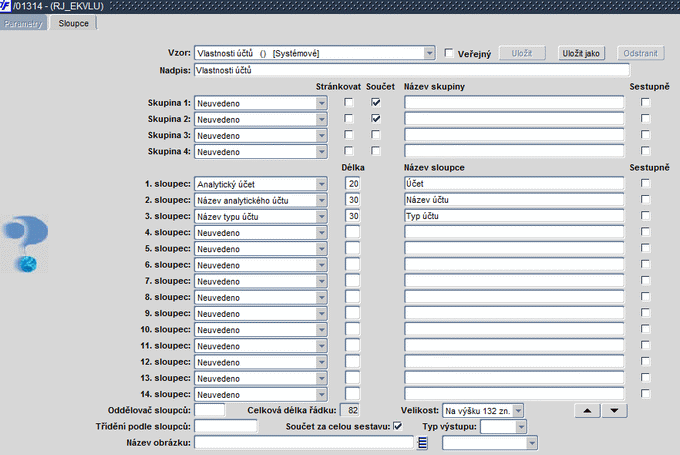Click the Délka field of 6. sloupec

[353, 264]
